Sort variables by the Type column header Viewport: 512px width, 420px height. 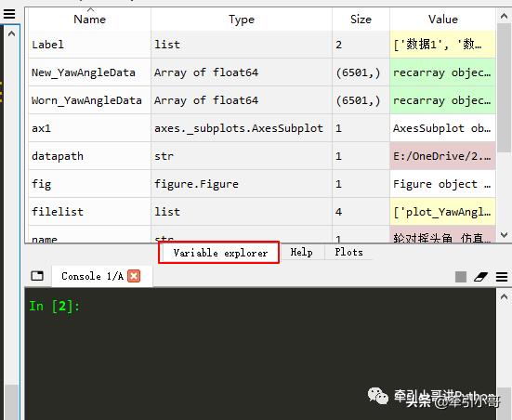[x=242, y=20]
